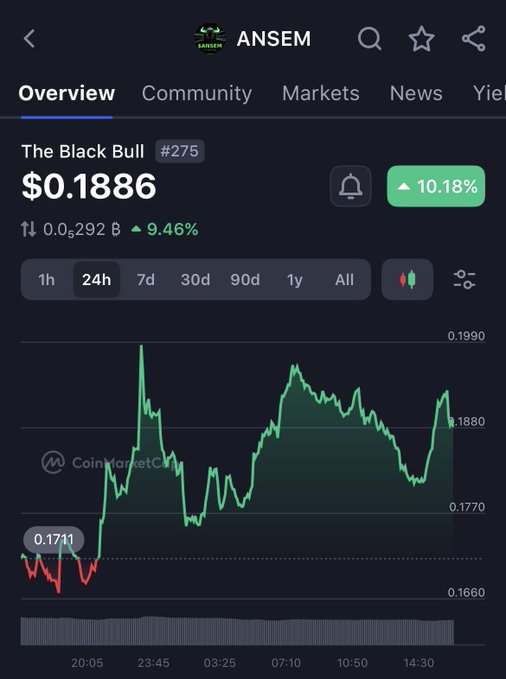Viewport: 506px width, 679px height.
Task: Select 1y chart range
Action: pyautogui.click(x=295, y=280)
